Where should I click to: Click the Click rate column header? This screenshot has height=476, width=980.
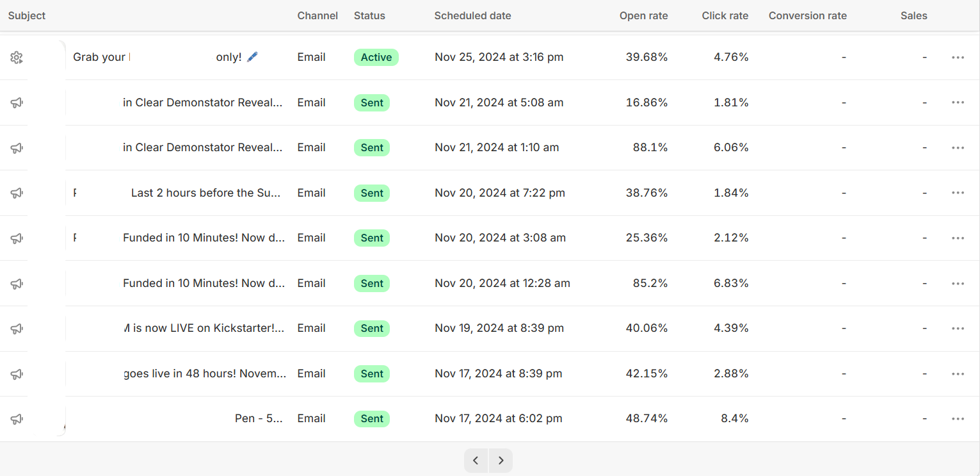point(725,15)
